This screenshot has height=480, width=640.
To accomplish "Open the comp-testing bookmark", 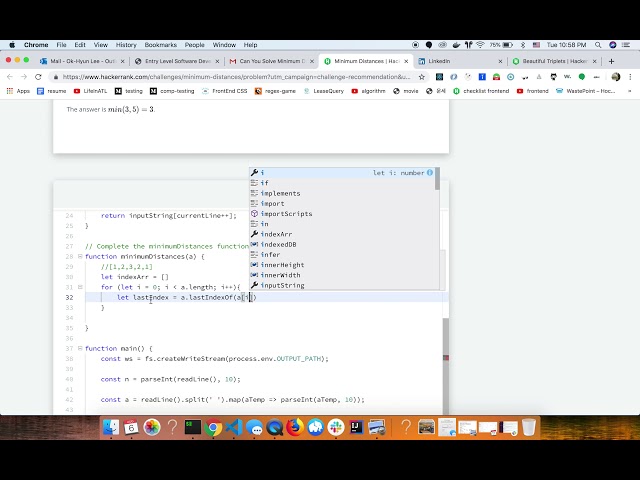I will pyautogui.click(x=172, y=91).
